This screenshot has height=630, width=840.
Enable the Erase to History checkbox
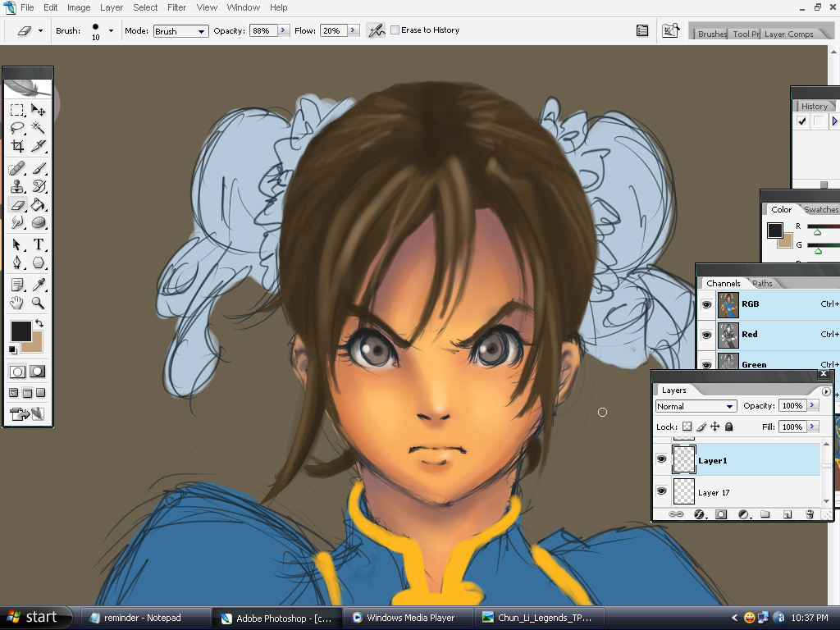pos(395,30)
